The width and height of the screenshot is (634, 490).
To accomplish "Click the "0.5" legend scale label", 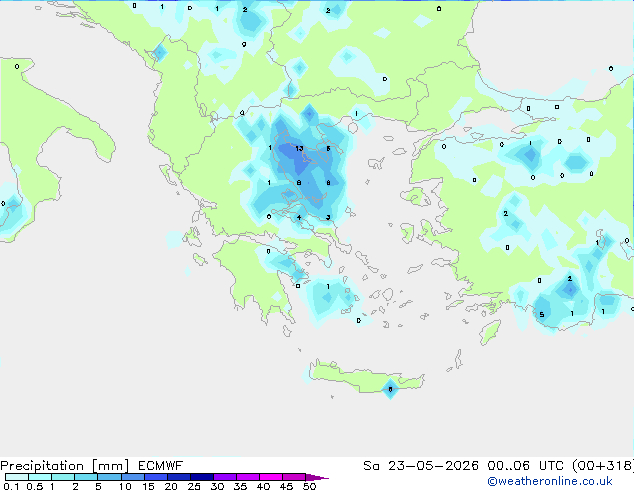I will pos(34,486).
